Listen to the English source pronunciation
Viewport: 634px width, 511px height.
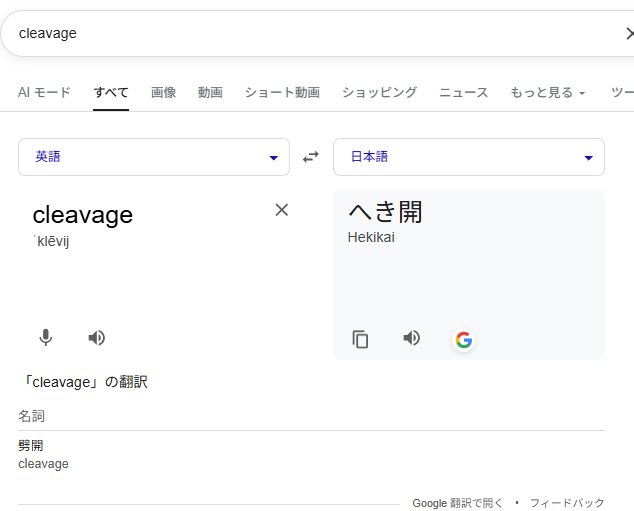(x=96, y=338)
